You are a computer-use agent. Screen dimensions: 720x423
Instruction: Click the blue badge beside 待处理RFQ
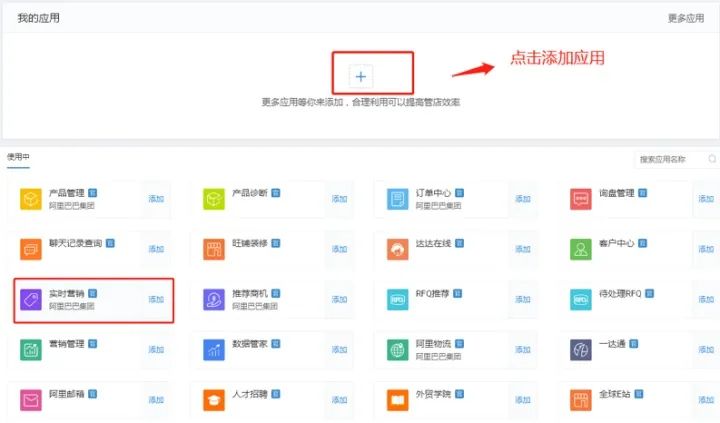click(649, 293)
